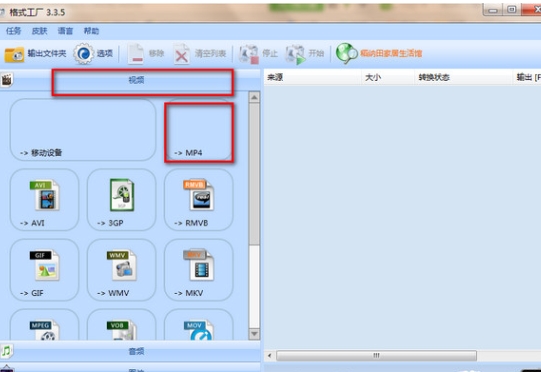The height and width of the screenshot is (372, 541).
Task: Click the 大小 column header
Action: coord(388,77)
